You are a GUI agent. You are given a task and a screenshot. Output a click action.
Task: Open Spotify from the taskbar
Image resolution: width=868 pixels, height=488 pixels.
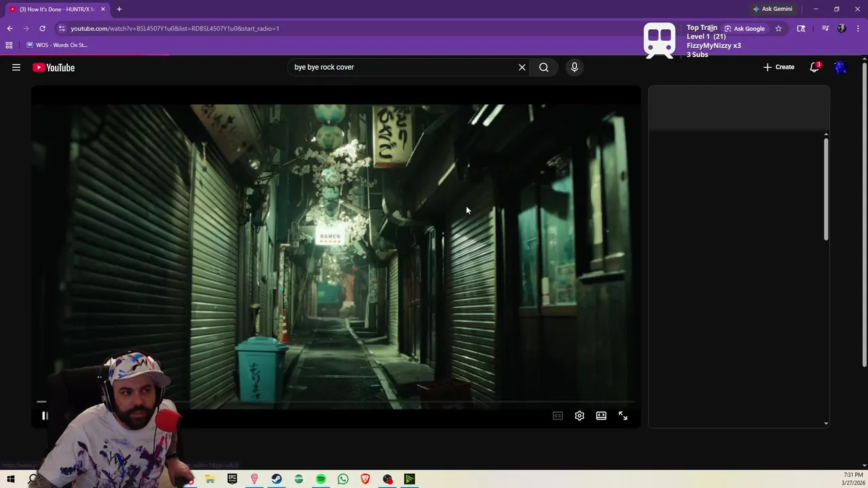[x=321, y=479]
